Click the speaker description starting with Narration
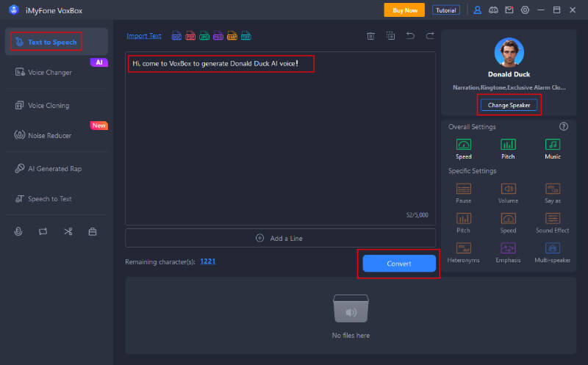Viewport: 588px width, 365px height. [509, 87]
